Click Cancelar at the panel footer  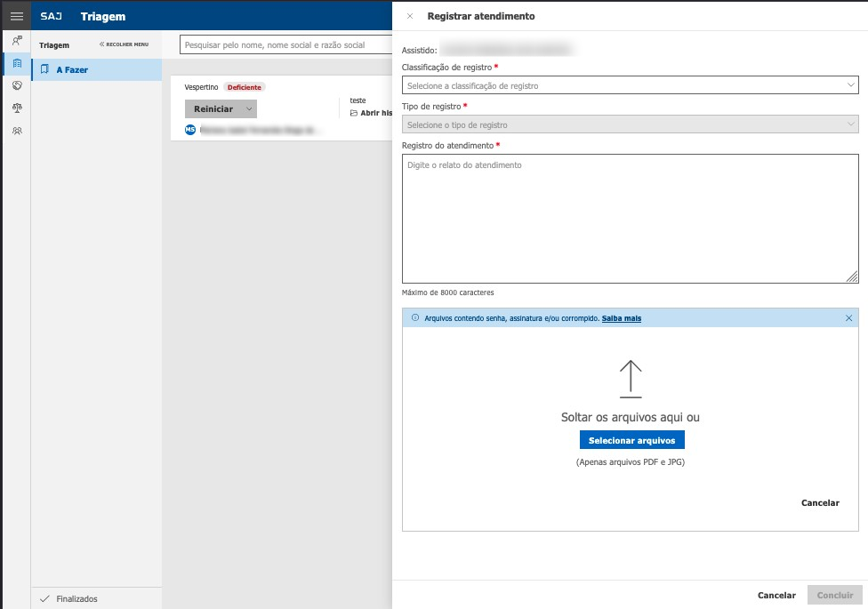pyautogui.click(x=776, y=595)
